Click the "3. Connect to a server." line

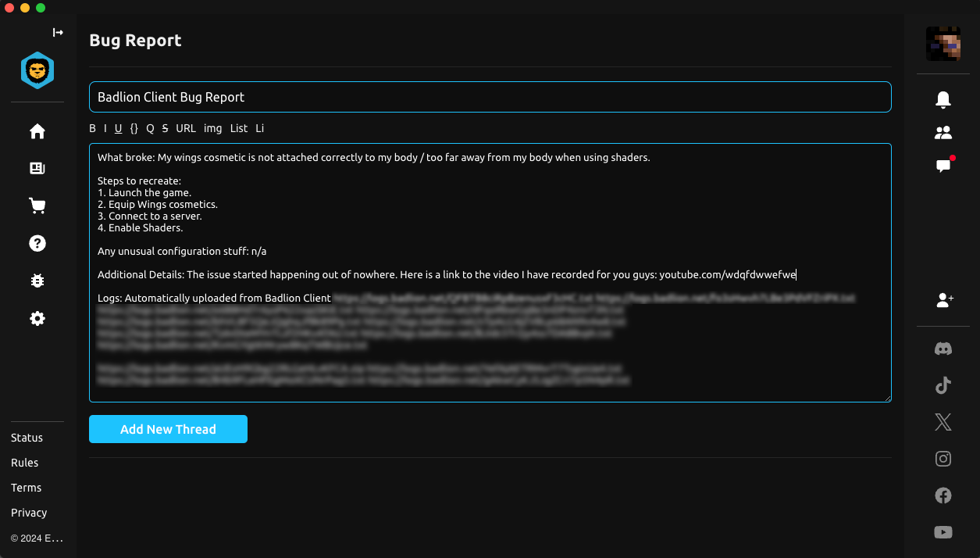(x=150, y=216)
